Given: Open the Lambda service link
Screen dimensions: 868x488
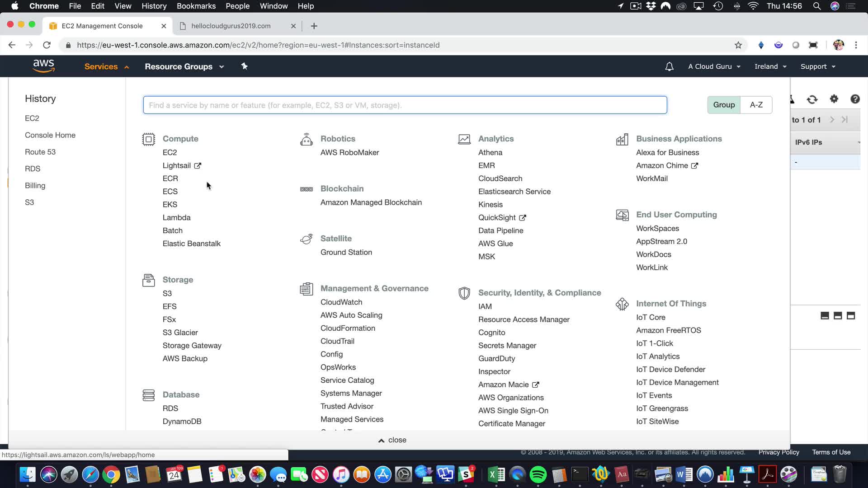Looking at the screenshot, I should 176,217.
